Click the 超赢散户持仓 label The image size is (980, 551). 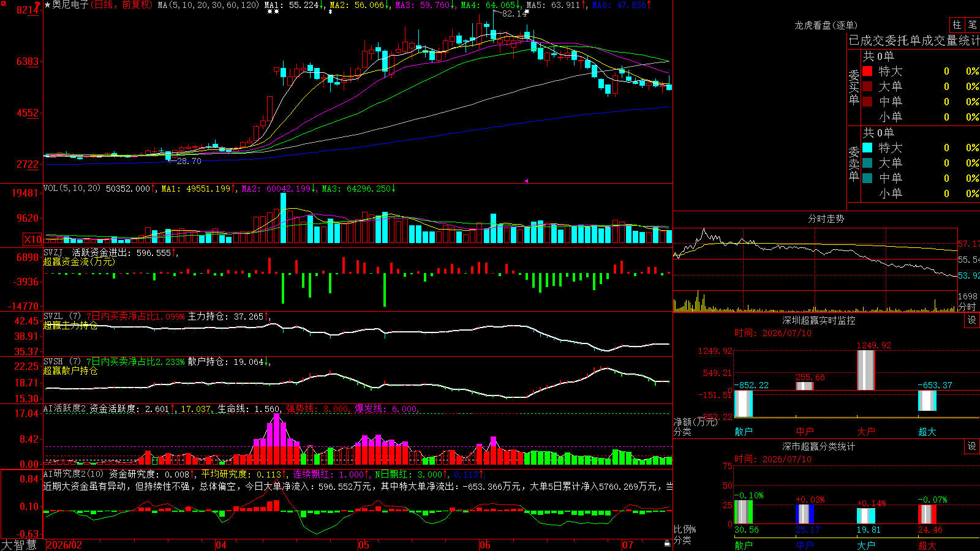point(70,370)
